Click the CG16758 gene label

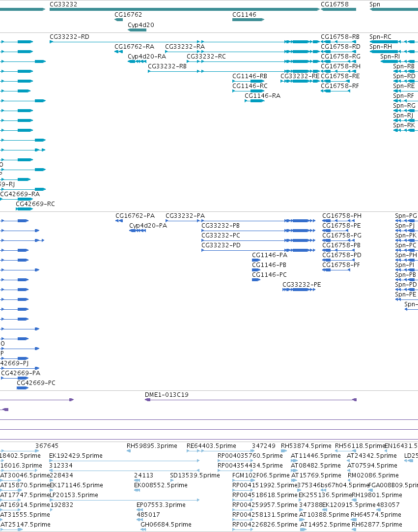[334, 4]
